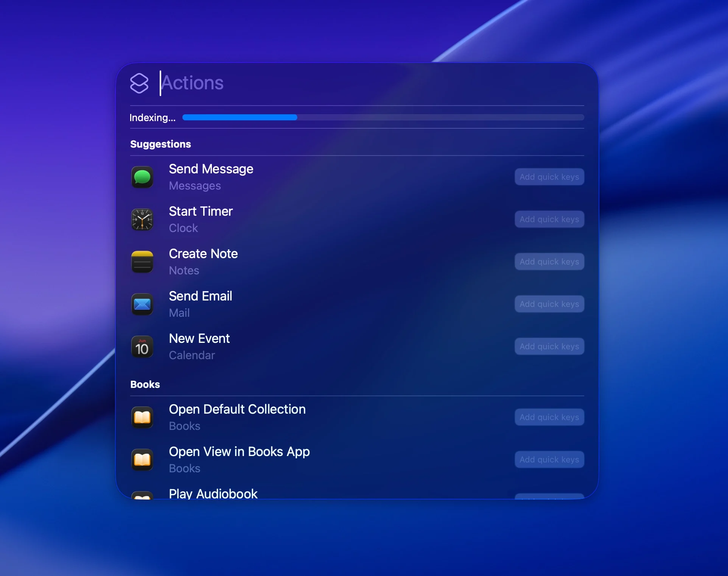Select Open View in Books App action

pos(357,460)
